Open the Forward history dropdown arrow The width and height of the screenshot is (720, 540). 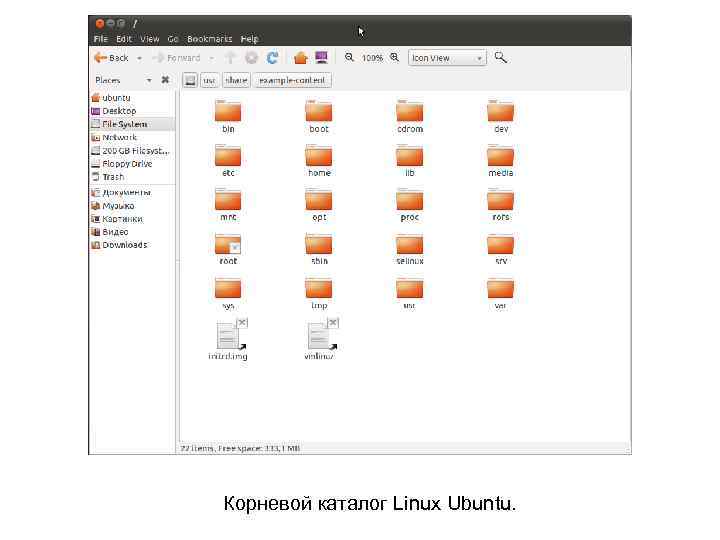(x=212, y=58)
